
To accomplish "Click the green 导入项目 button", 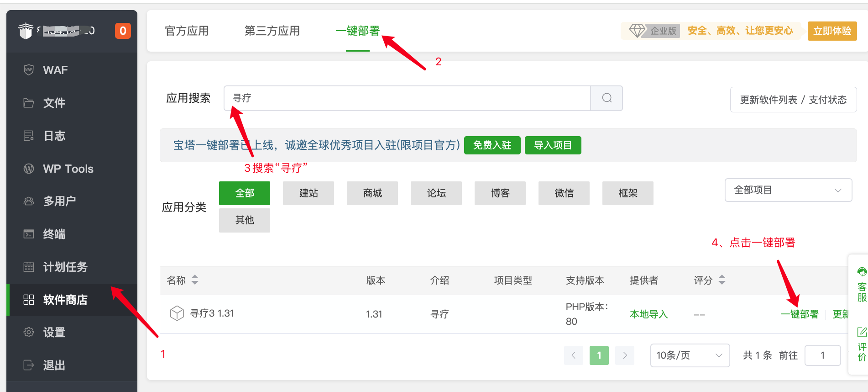I will [x=553, y=145].
